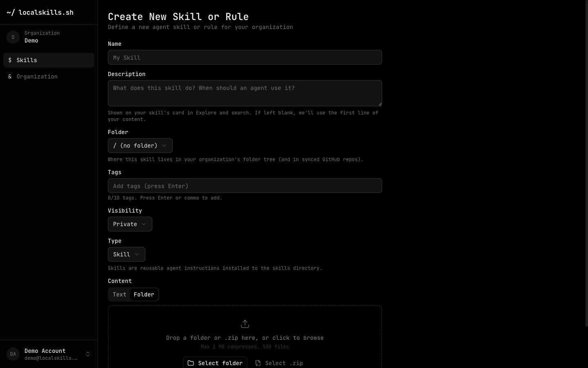
Task: Open the Visibility dropdown set to Private
Action: [x=130, y=224]
